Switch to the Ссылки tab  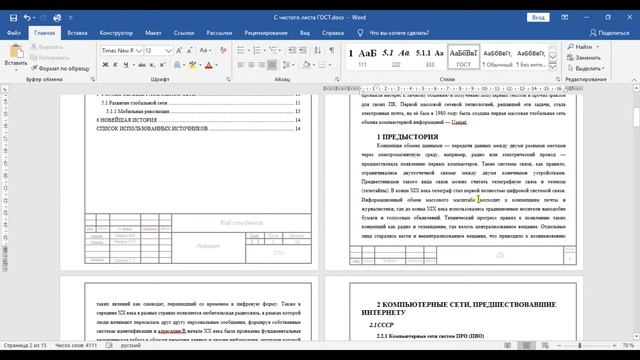[x=184, y=33]
